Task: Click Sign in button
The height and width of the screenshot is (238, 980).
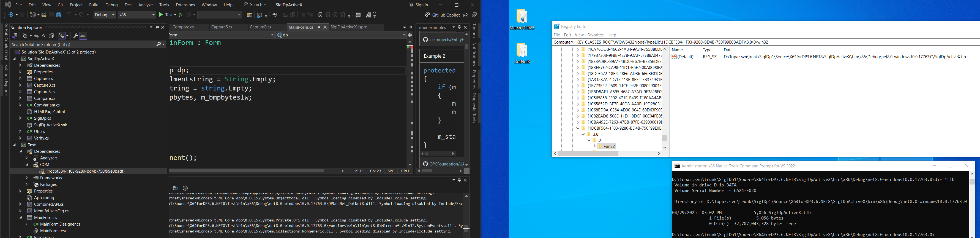Action: [x=419, y=5]
